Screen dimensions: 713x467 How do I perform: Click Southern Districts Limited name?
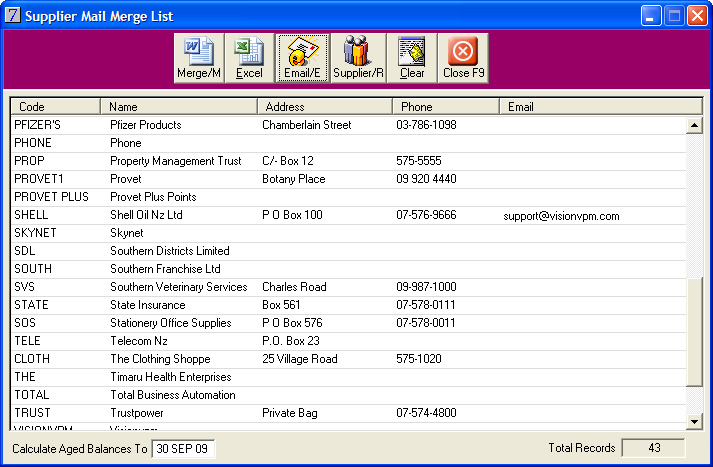point(170,251)
